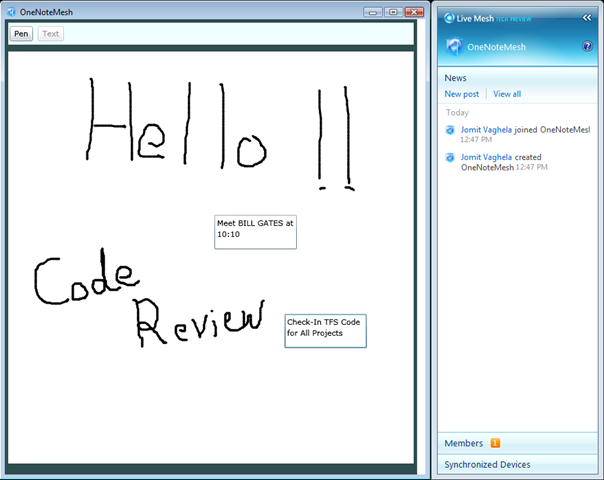Click the news icon beside the joined entry
The width and height of the screenshot is (604, 480).
point(450,130)
